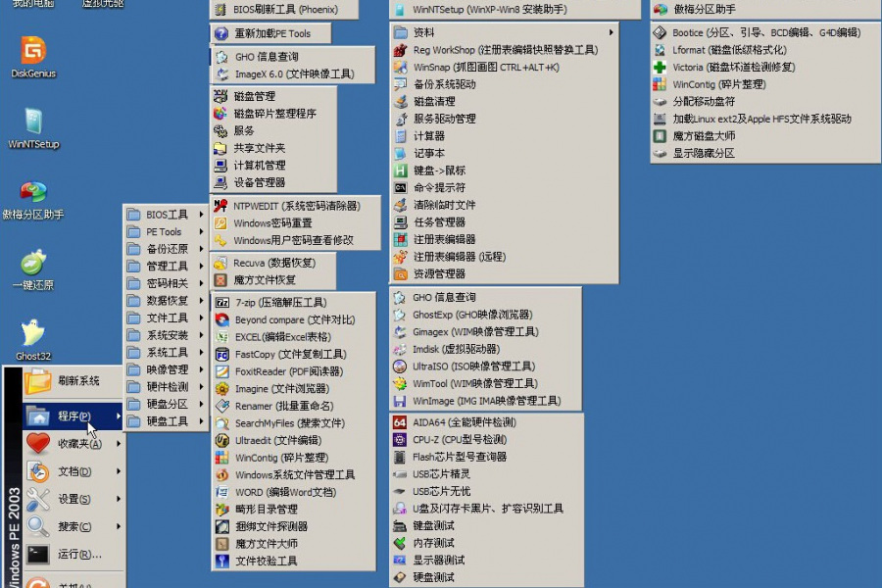The height and width of the screenshot is (588, 882).
Task: Expand 数据恢复 submenu
Action: click(x=166, y=301)
